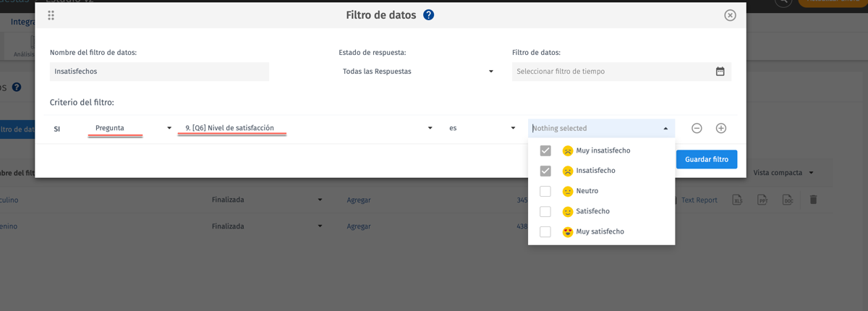Click the sad face emoji for Muy insatisfecho
This screenshot has height=311, width=868.
(568, 151)
